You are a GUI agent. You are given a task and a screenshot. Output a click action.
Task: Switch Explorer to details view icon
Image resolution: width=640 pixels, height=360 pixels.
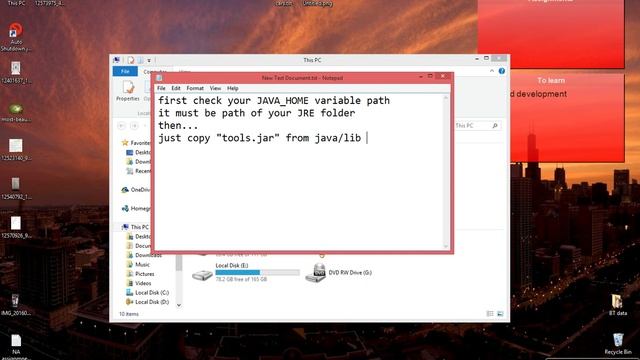point(490,314)
